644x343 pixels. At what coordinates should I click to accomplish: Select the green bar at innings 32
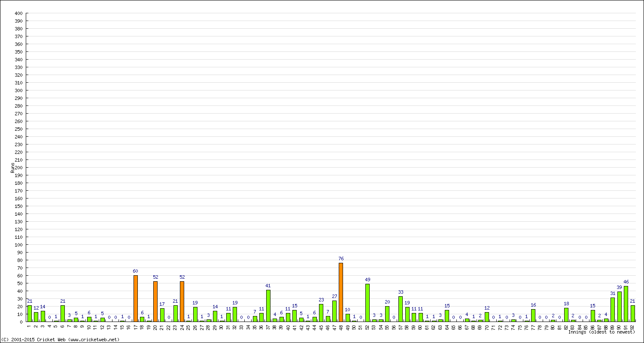(235, 314)
